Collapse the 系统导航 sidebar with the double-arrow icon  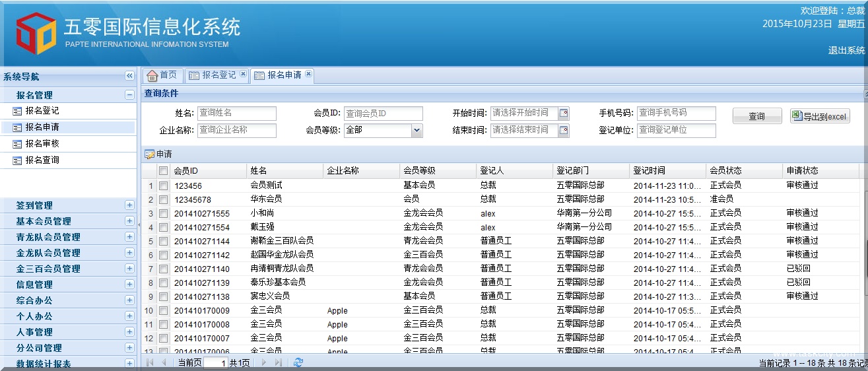point(129,77)
